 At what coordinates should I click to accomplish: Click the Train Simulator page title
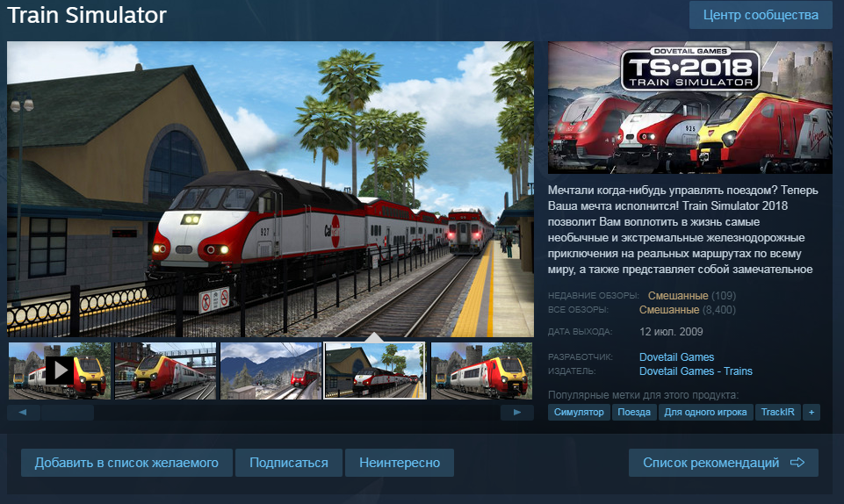[x=87, y=15]
